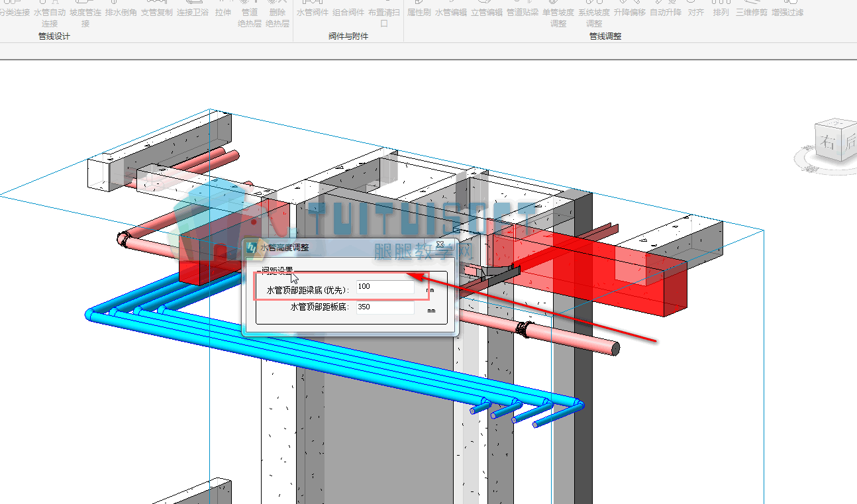Click the 管线调整 panel title
Image resolution: width=857 pixels, height=504 pixels.
tap(605, 36)
